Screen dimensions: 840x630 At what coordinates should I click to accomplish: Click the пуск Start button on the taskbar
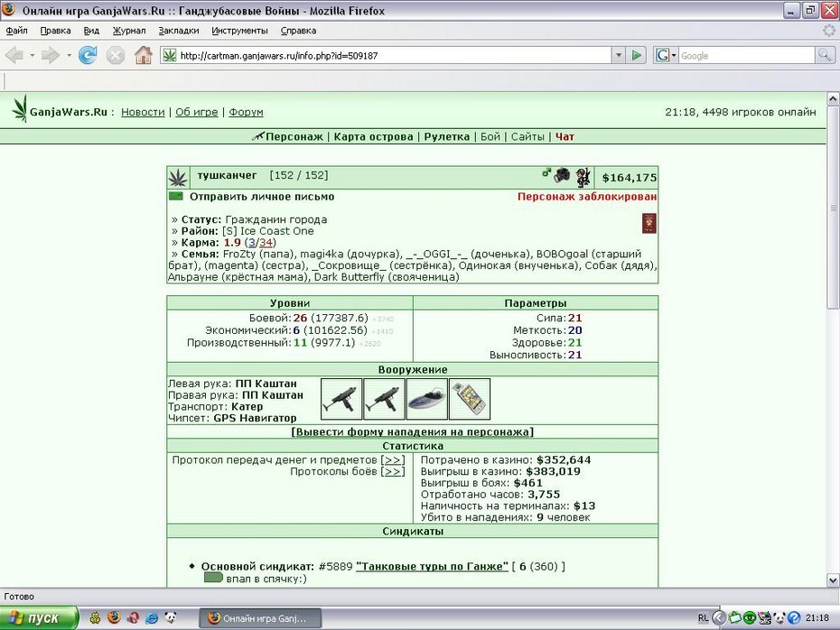point(39,618)
